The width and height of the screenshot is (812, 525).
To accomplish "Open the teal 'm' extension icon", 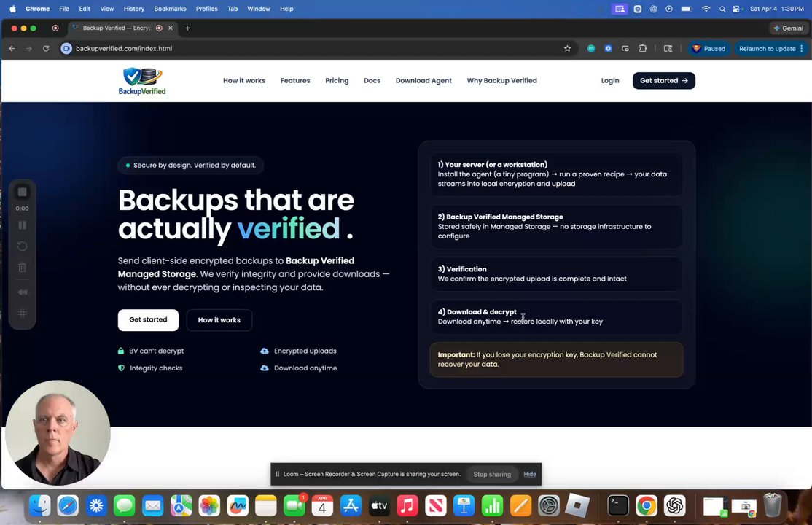I will tap(591, 49).
